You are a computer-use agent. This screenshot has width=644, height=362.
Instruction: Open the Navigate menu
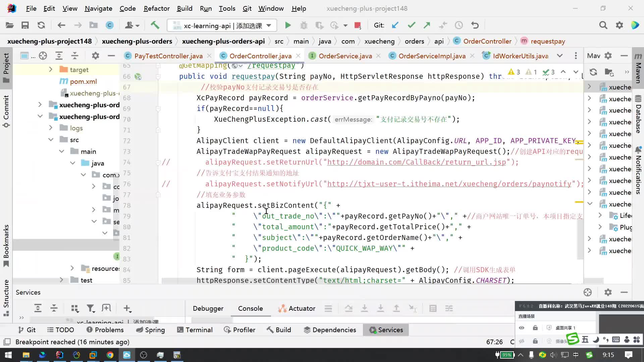coord(98,8)
